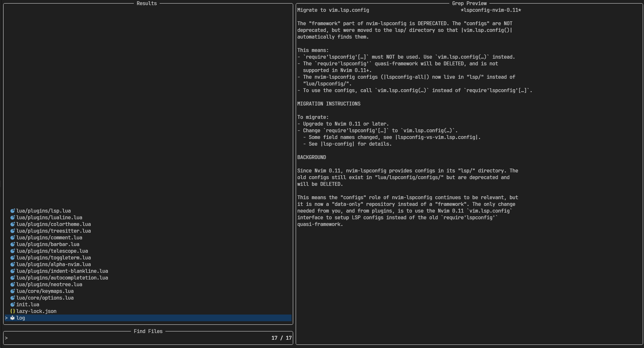Select the lua/plugins/barbar.lua entry
This screenshot has height=348, width=644.
pos(48,244)
